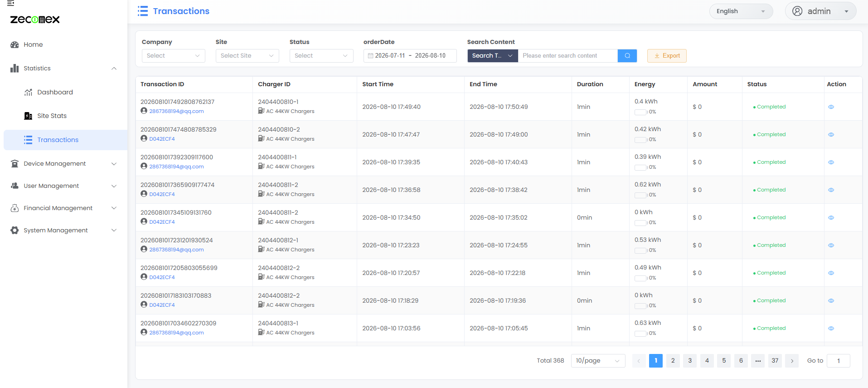Click the admin user avatar icon
The height and width of the screenshot is (388, 868).
797,11
